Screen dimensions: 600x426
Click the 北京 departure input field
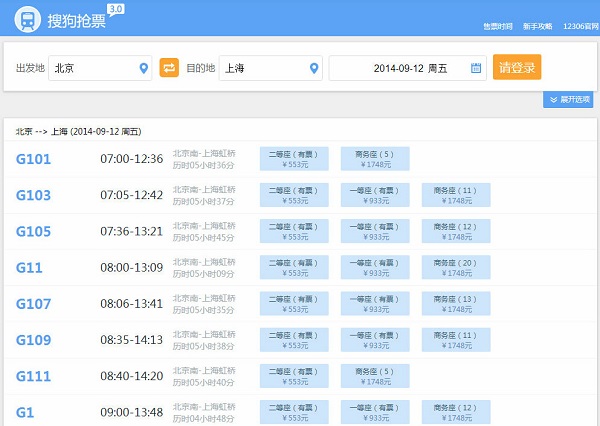pos(100,68)
